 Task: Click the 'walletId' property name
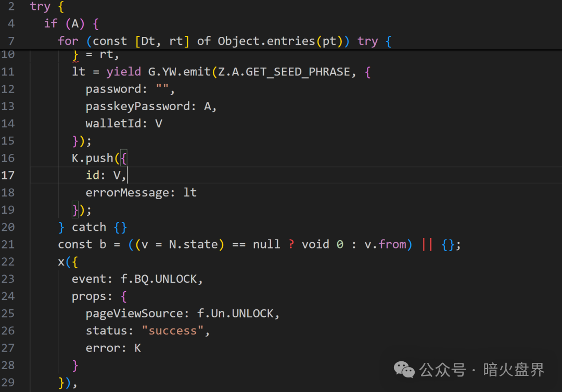tap(113, 124)
